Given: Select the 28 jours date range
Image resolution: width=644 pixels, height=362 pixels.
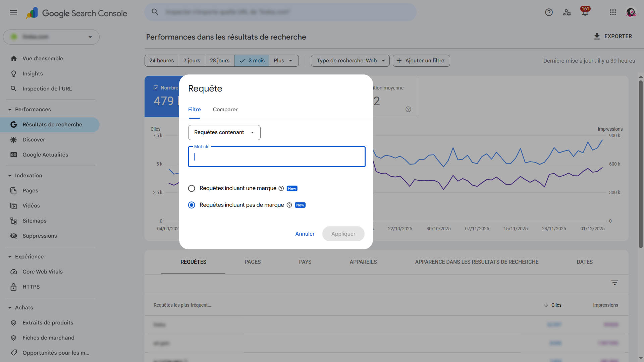Looking at the screenshot, I should point(220,61).
